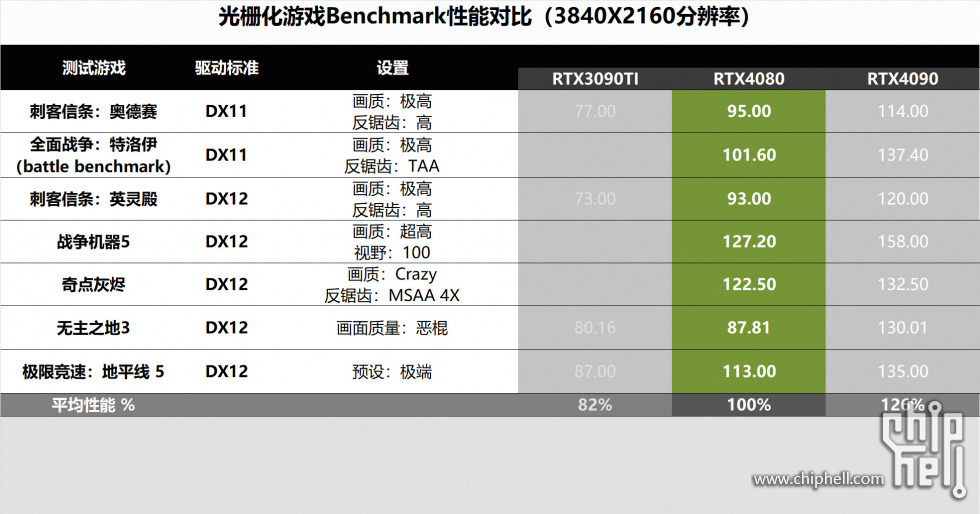Select the game name 无主之地3
The image size is (980, 514).
(94, 328)
